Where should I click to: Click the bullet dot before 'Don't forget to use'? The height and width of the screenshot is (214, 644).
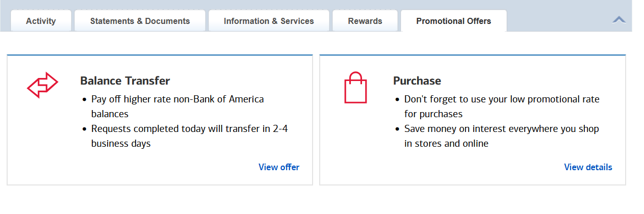[x=397, y=100]
